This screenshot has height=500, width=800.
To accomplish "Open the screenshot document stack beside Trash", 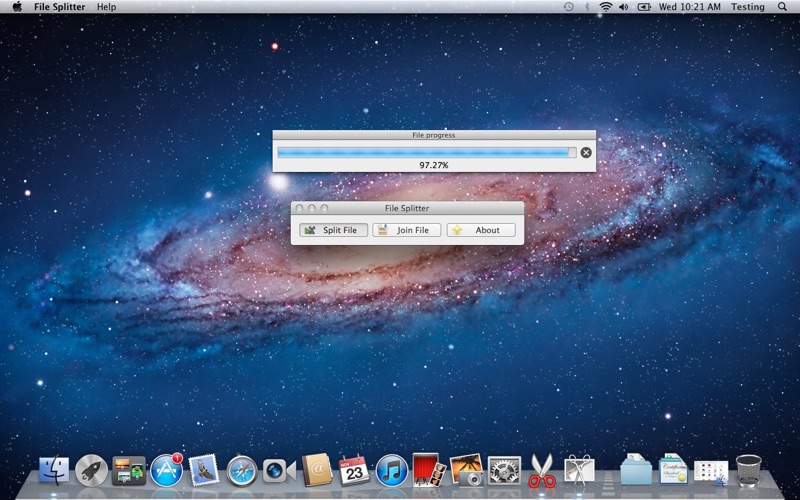I will 711,472.
